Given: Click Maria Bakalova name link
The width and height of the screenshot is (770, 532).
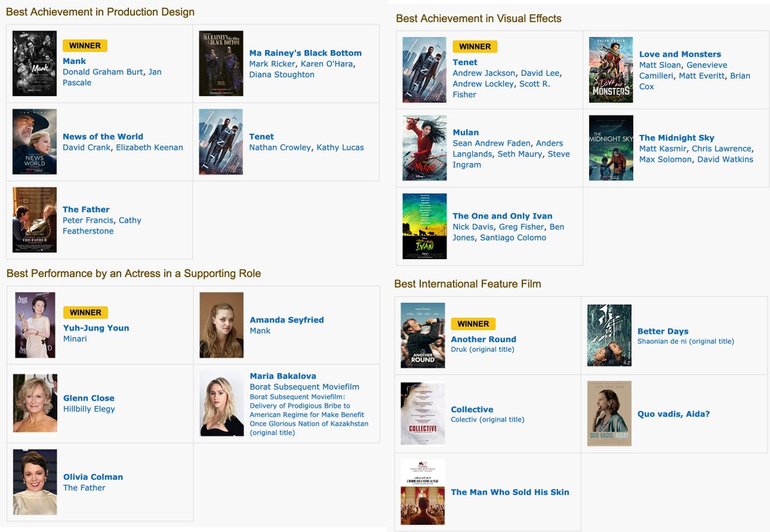Looking at the screenshot, I should click(283, 375).
